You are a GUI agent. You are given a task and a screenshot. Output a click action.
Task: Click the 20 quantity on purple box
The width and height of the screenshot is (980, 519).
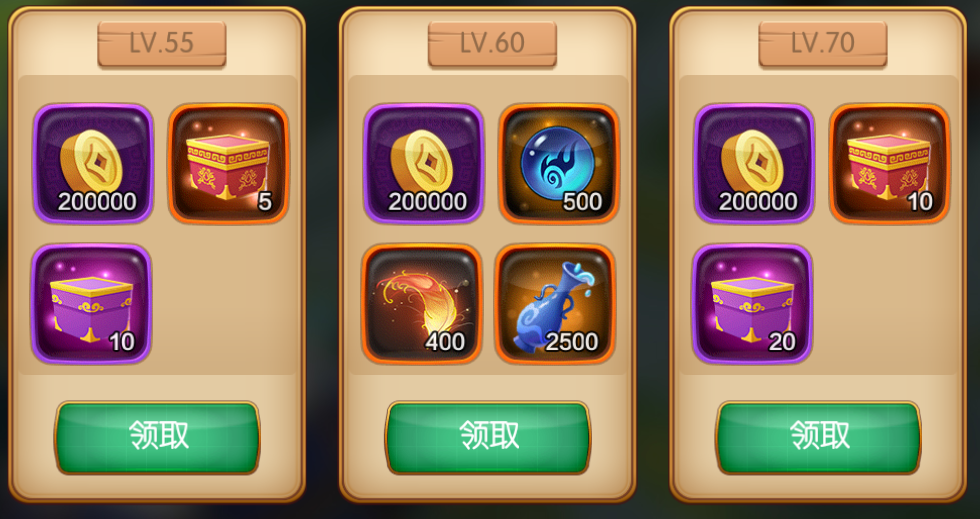pyautogui.click(x=782, y=342)
